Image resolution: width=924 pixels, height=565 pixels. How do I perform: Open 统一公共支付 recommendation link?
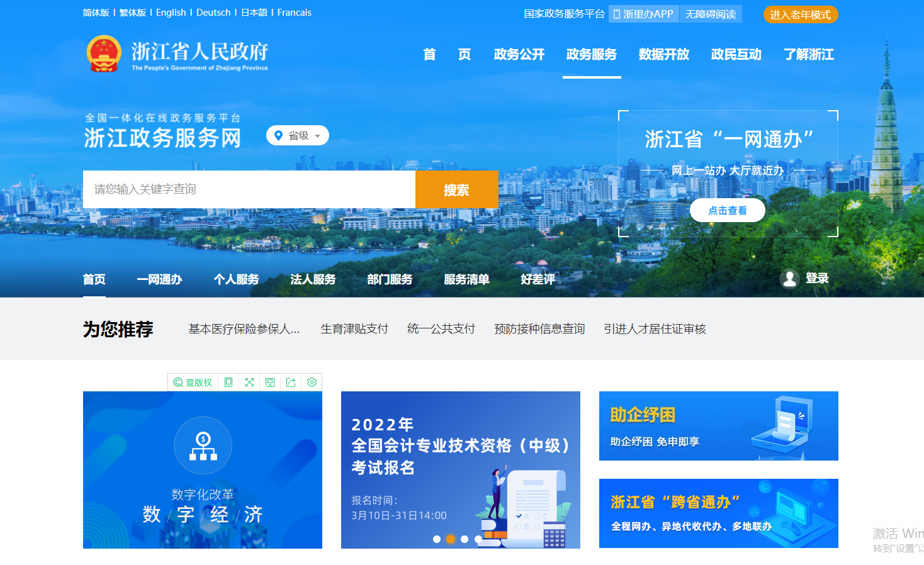(x=441, y=329)
